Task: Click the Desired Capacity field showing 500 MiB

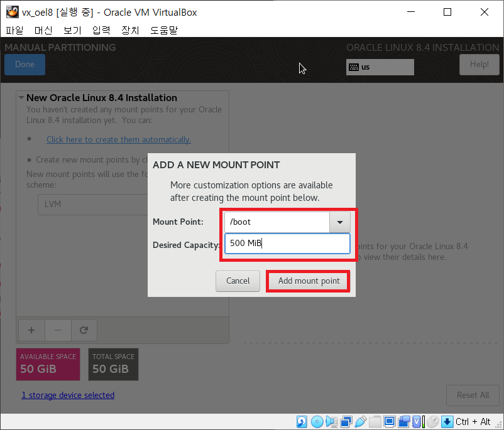Action: coord(287,244)
